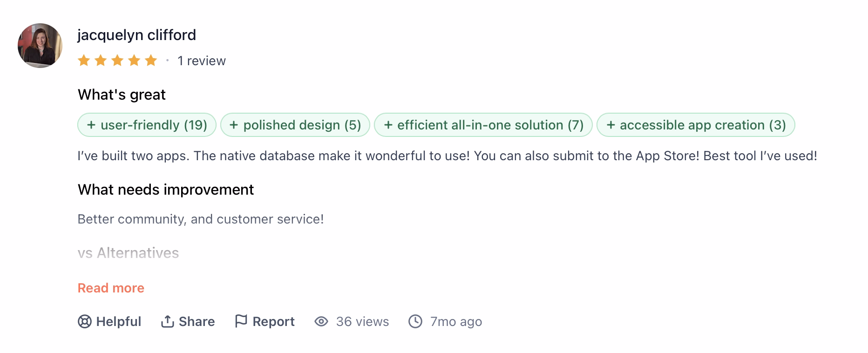Viewport: 868px width, 353px height.
Task: Click the first rating star
Action: [84, 61]
